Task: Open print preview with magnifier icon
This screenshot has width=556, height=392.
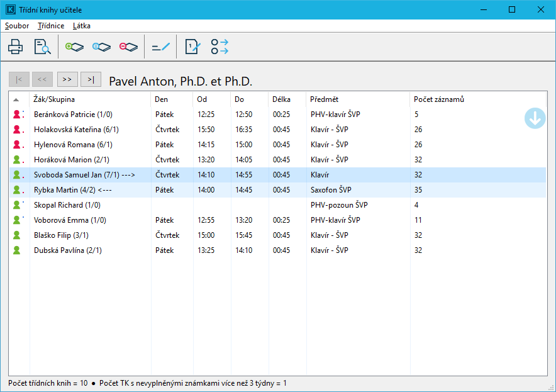Action: coord(42,47)
